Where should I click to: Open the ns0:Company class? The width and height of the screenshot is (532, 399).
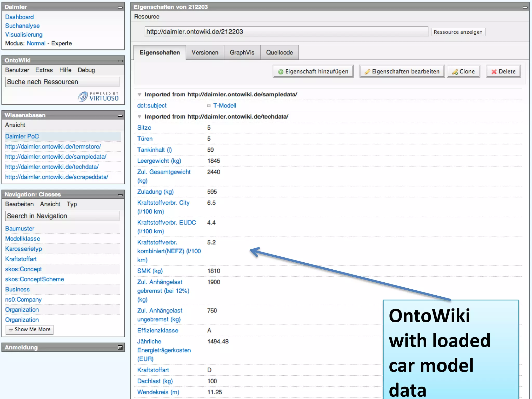(x=23, y=300)
